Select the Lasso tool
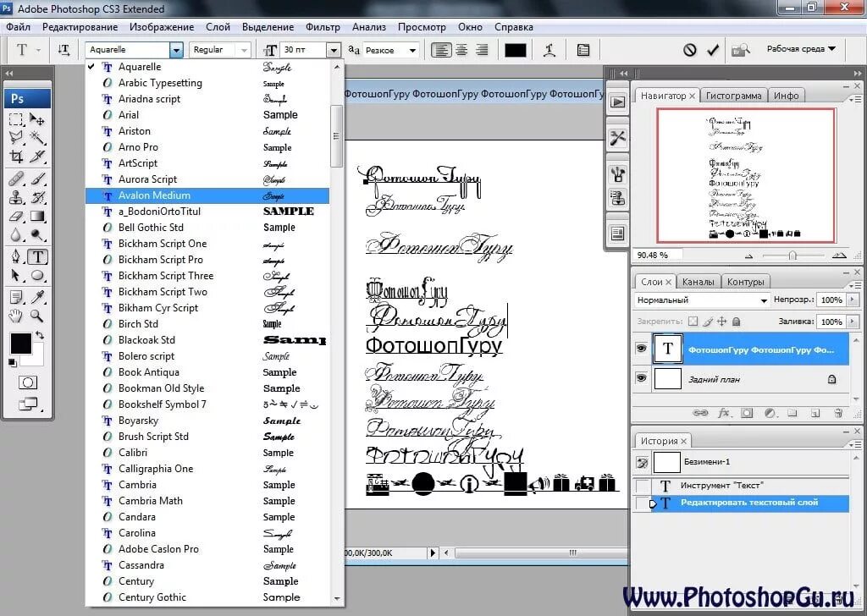867x616 pixels. (16, 138)
